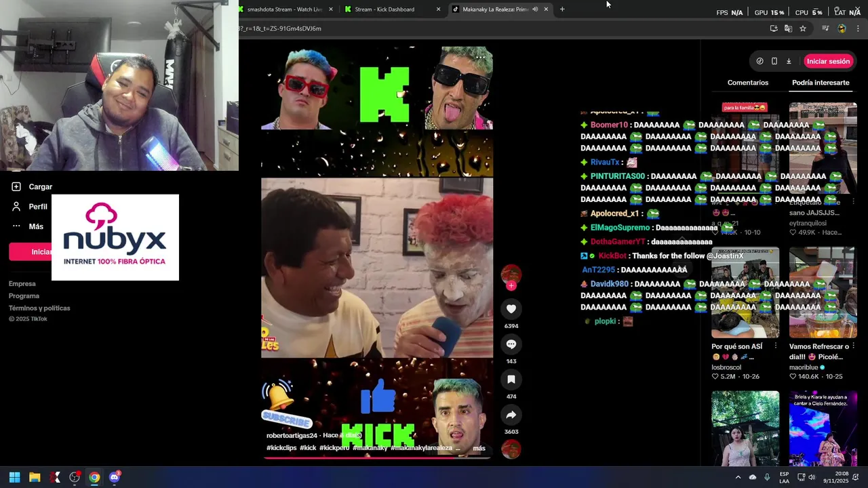This screenshot has height=488, width=868.
Task: Expand Términos y políticas footer section
Action: tap(39, 308)
